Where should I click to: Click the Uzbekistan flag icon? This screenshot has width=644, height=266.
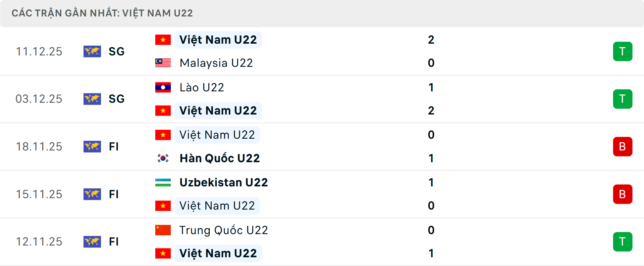[x=163, y=182]
